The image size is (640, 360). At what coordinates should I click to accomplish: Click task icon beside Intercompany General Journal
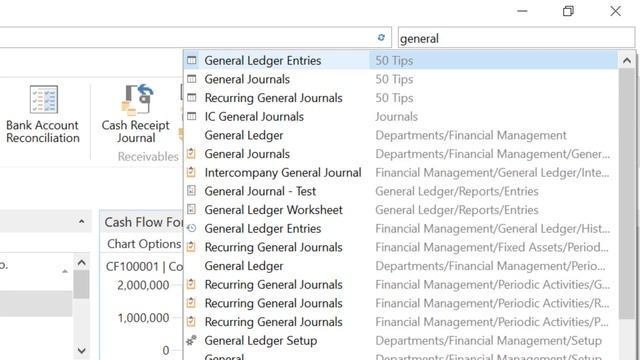pyautogui.click(x=191, y=173)
